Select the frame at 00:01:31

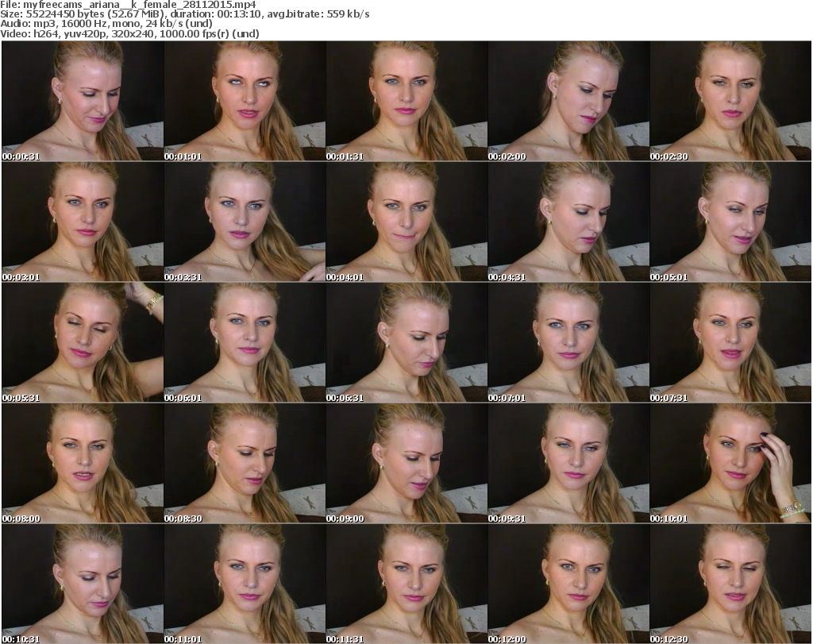[x=406, y=101]
